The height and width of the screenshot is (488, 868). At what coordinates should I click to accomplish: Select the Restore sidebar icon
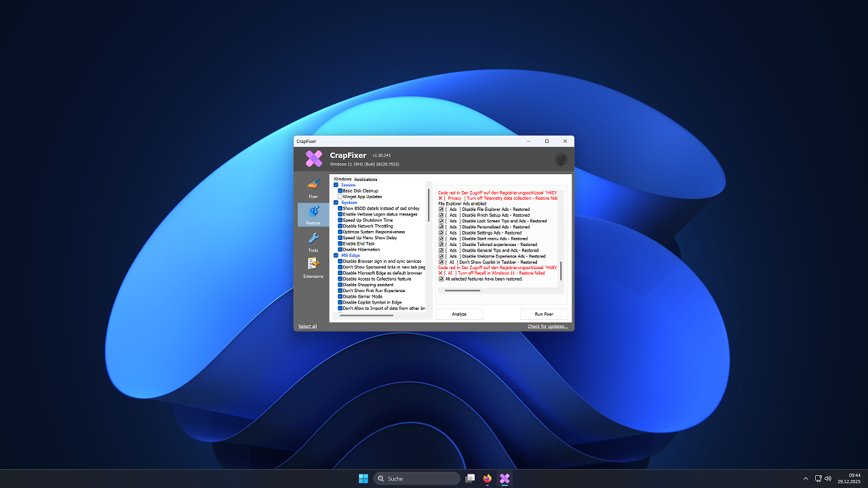pyautogui.click(x=313, y=215)
